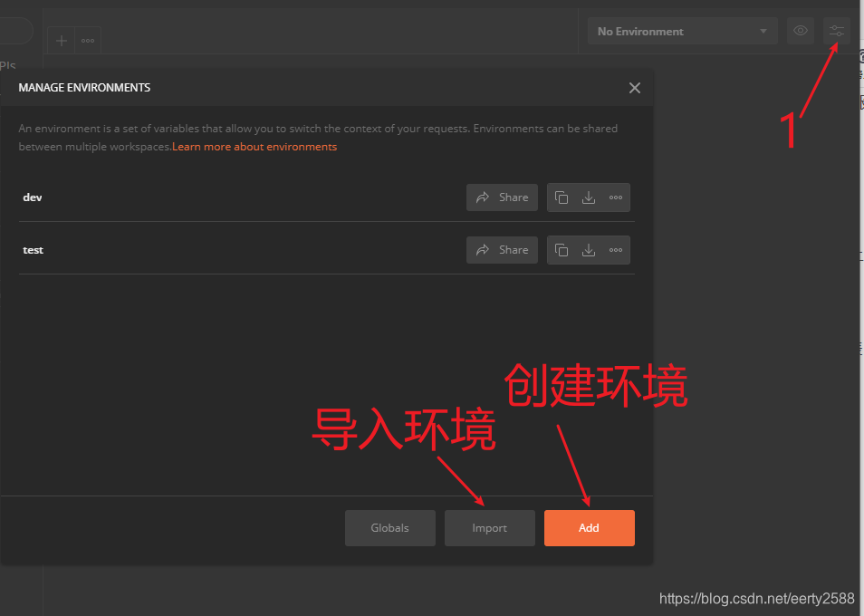Duplicate the dev environment
The width and height of the screenshot is (864, 616).
(x=561, y=197)
